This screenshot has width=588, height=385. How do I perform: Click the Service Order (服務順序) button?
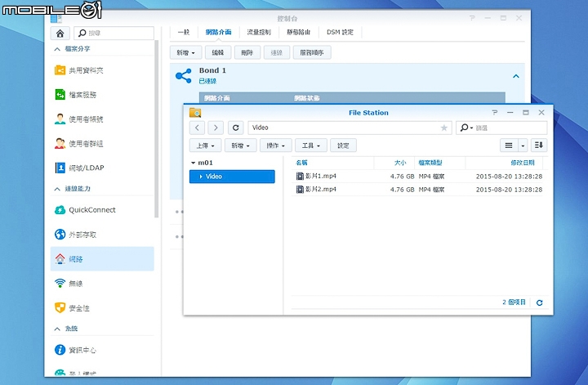(x=312, y=52)
